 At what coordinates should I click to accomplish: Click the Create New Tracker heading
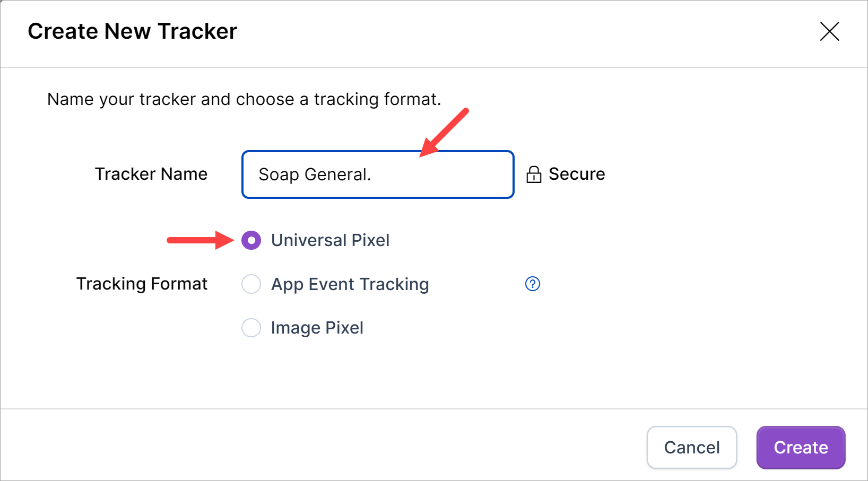pos(132,31)
